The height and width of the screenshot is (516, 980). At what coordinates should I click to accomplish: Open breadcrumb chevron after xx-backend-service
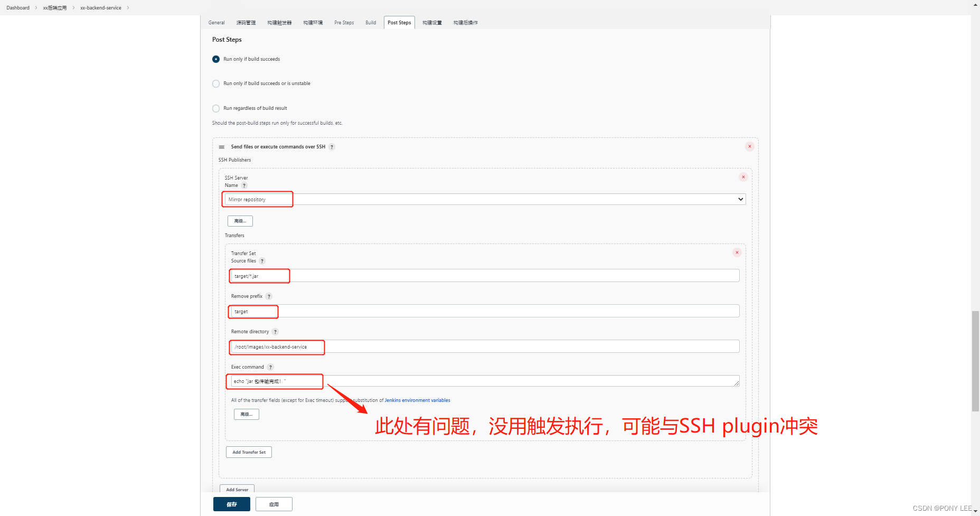(x=128, y=8)
